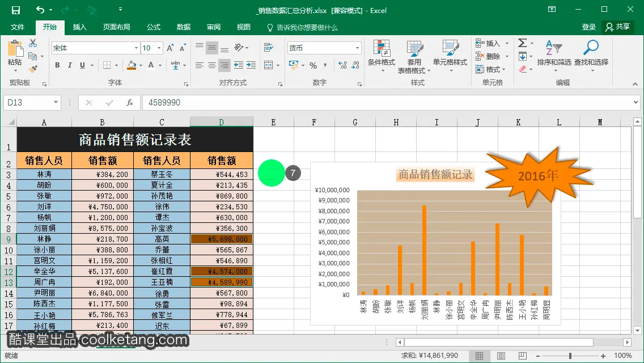
Task: Click the 告诉我你想要做什么 search box
Action: [x=303, y=28]
